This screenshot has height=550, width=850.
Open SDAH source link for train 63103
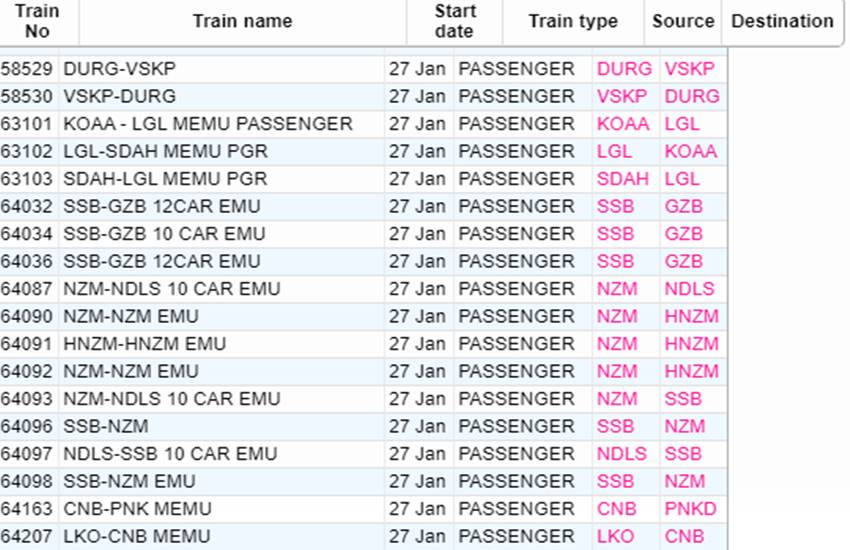click(622, 179)
